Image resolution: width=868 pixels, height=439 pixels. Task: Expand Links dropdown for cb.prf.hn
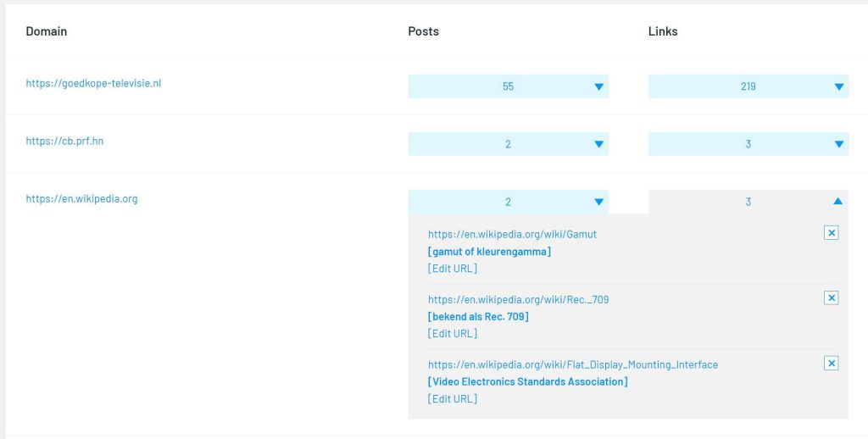point(748,144)
